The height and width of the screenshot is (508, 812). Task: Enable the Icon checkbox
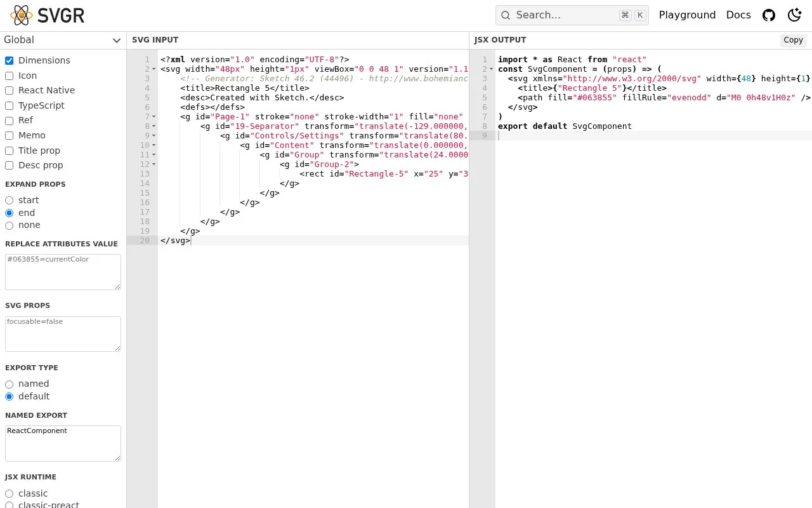(9, 76)
